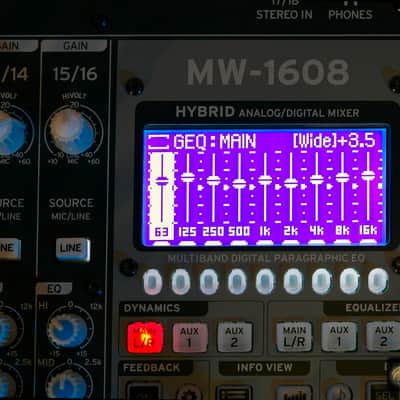Screen dimensions: 400x400
Task: Tap the INFO VIEW section label
Action: 265,367
